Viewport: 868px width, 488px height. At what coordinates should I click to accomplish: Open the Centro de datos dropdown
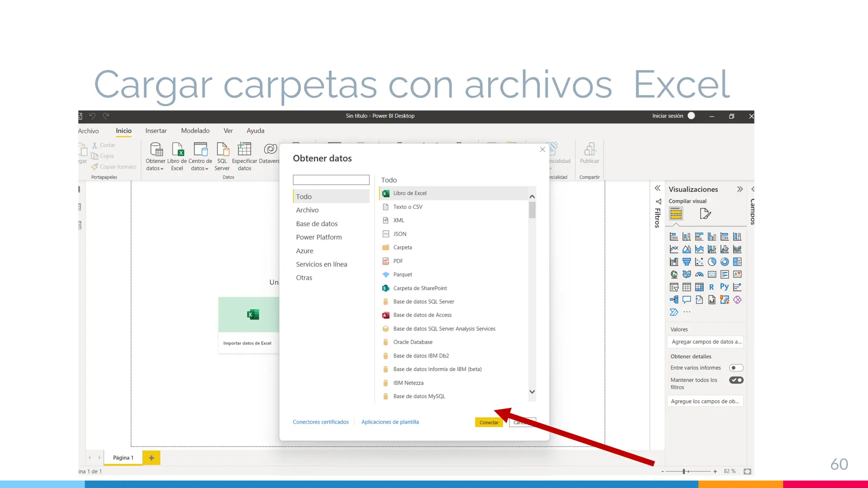200,156
